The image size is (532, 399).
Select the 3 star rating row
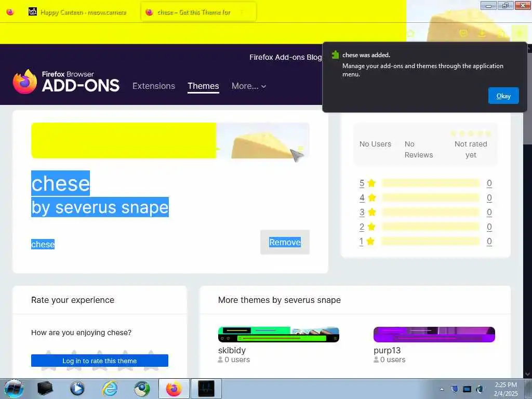[425, 212]
